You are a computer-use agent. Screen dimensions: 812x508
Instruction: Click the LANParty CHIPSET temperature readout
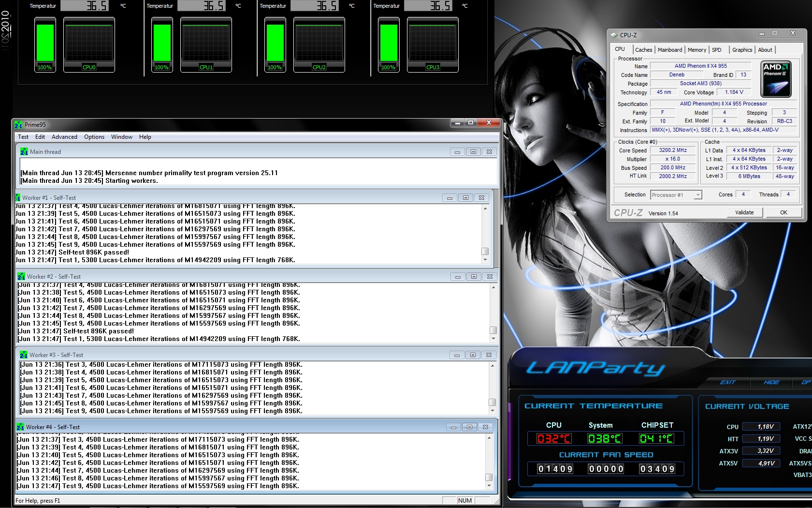(x=656, y=438)
